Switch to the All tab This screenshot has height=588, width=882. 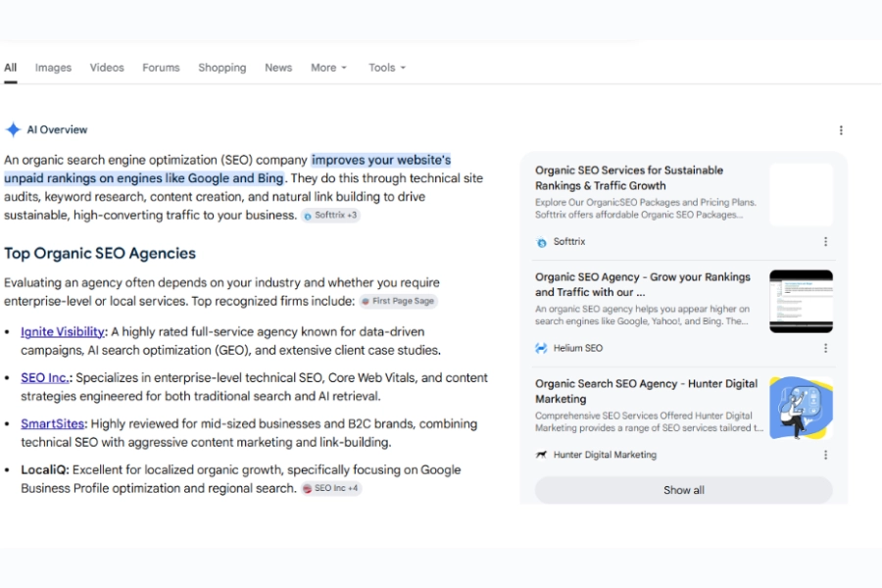pos(10,68)
